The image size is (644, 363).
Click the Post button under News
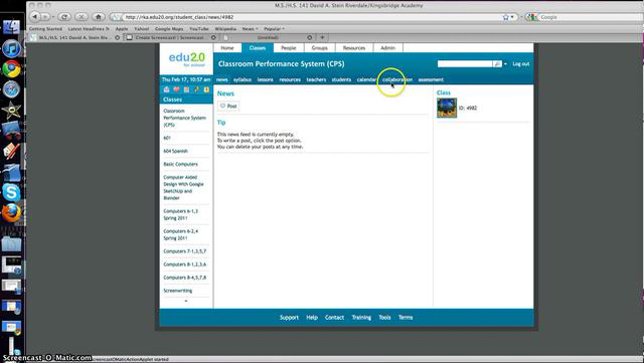[228, 106]
